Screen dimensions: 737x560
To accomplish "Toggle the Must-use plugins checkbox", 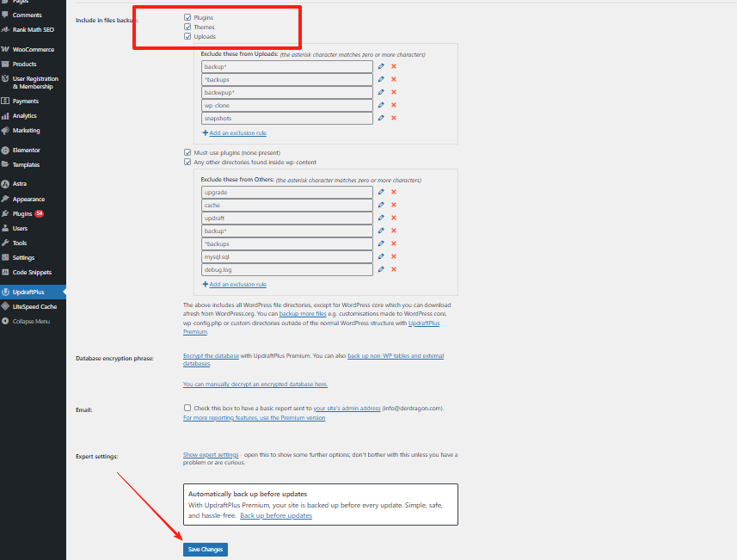I will pyautogui.click(x=187, y=152).
